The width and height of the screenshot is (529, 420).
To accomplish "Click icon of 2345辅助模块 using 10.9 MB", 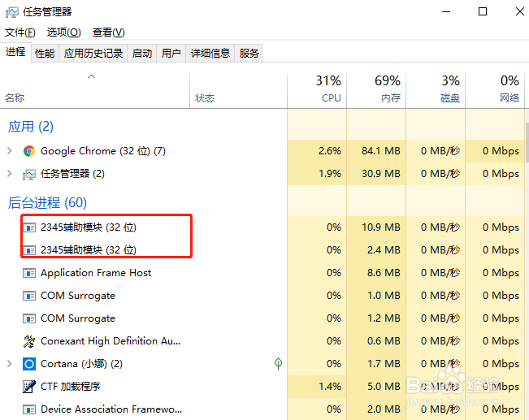I will pos(29,227).
